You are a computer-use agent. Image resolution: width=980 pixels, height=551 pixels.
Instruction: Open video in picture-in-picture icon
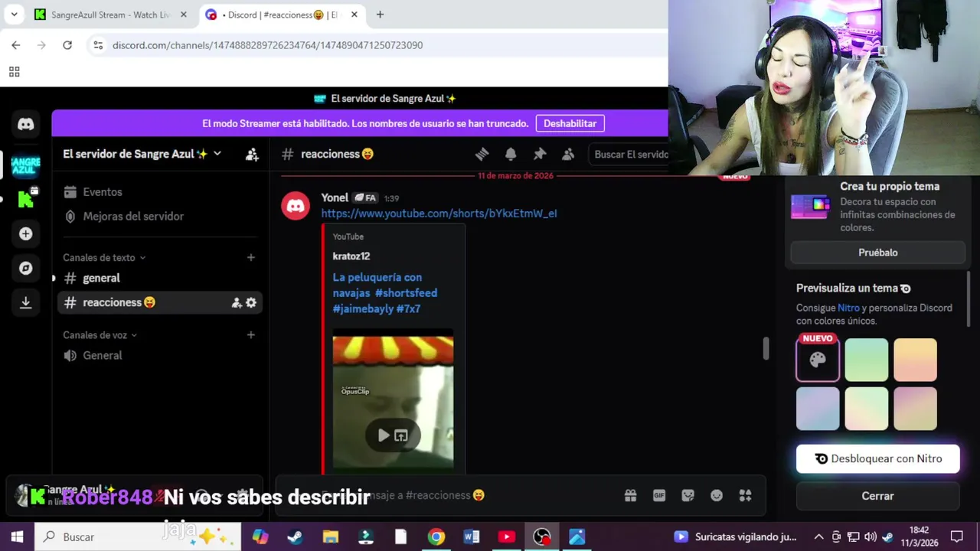[401, 435]
